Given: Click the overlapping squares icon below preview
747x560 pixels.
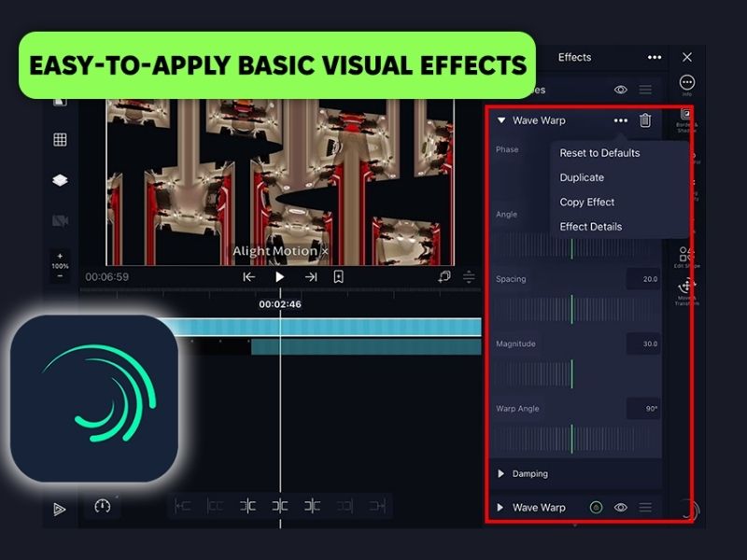Looking at the screenshot, I should click(444, 276).
